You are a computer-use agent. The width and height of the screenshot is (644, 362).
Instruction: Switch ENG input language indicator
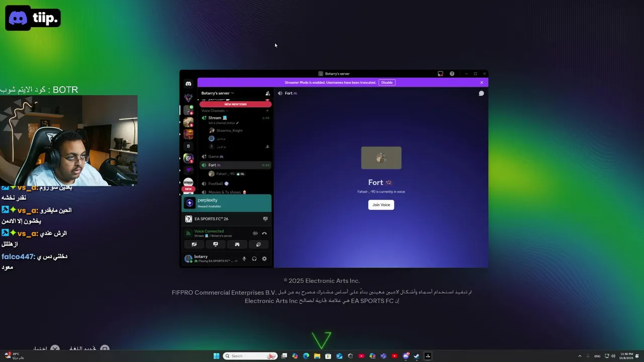coord(597,356)
